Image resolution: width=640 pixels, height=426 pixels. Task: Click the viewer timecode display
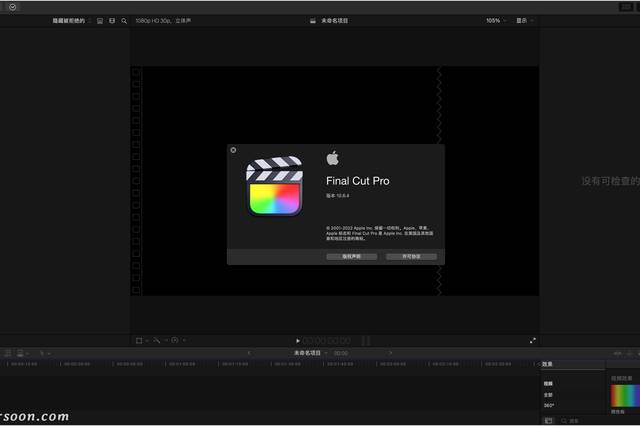pos(327,341)
